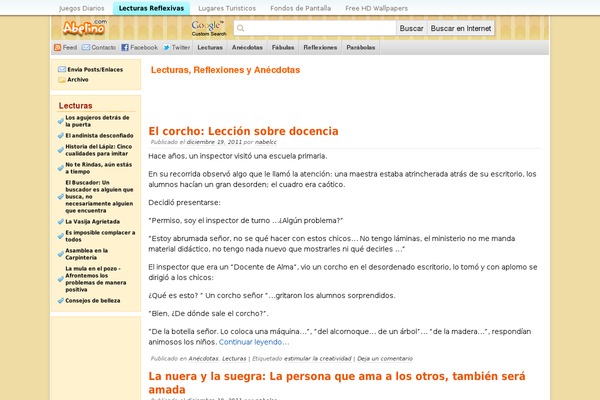Open La mula en el pozo link
Image resolution: width=600 pixels, height=400 pixels.
[x=95, y=279]
